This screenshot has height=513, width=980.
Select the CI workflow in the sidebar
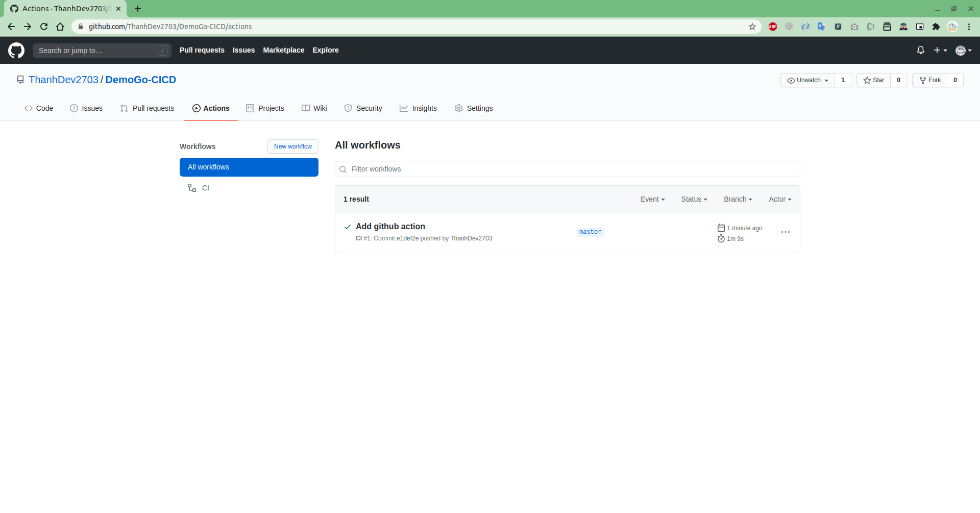(249, 188)
